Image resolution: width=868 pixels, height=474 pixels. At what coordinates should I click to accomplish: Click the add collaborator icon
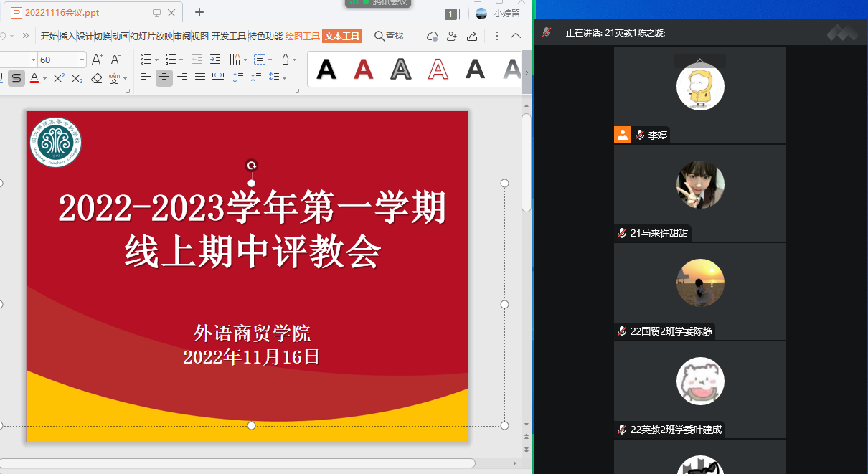pos(451,36)
